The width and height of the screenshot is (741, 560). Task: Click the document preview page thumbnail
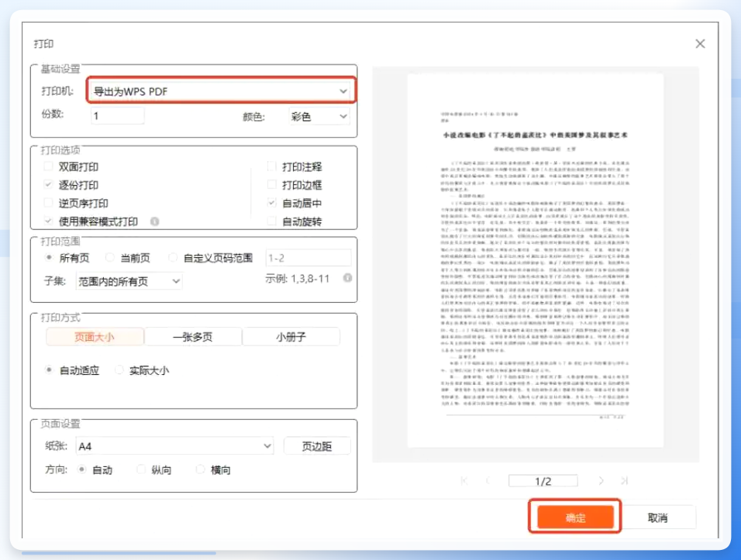click(536, 260)
